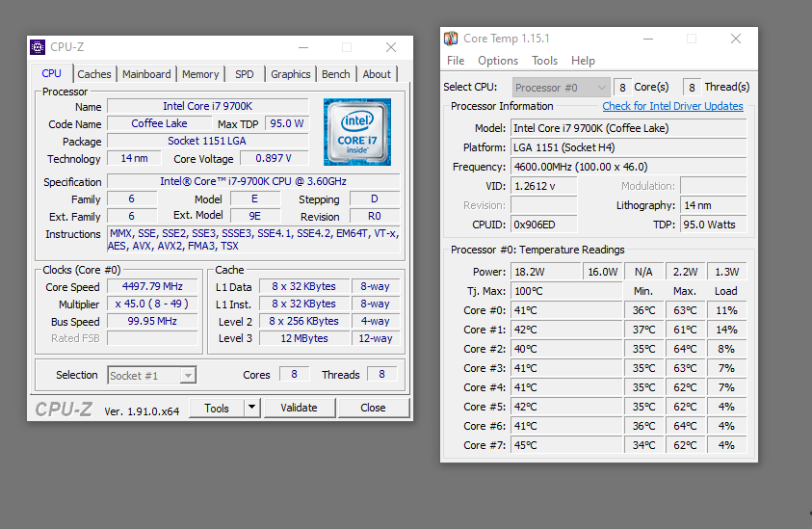Click the Core #1 load value 14%
Image resolution: width=812 pixels, height=529 pixels.
pyautogui.click(x=726, y=330)
